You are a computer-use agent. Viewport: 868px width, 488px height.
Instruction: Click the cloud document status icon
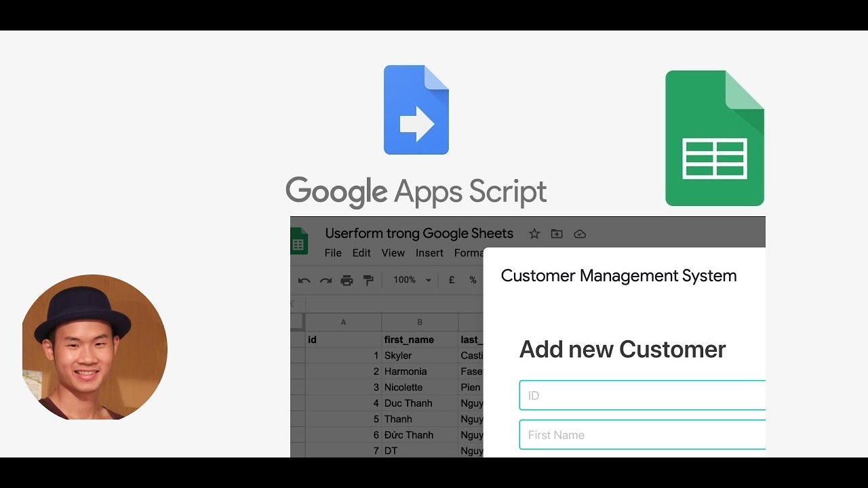pos(580,234)
